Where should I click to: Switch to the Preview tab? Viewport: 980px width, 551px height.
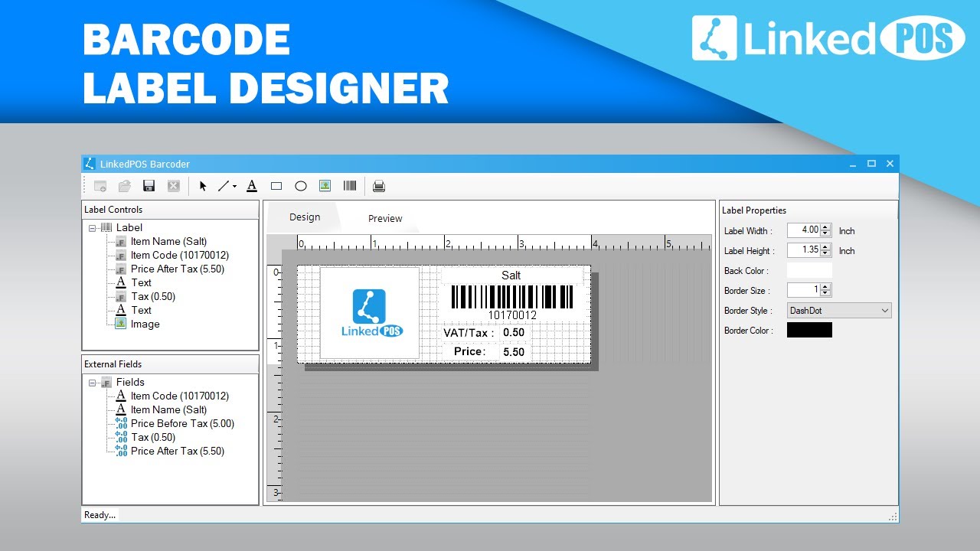point(385,219)
